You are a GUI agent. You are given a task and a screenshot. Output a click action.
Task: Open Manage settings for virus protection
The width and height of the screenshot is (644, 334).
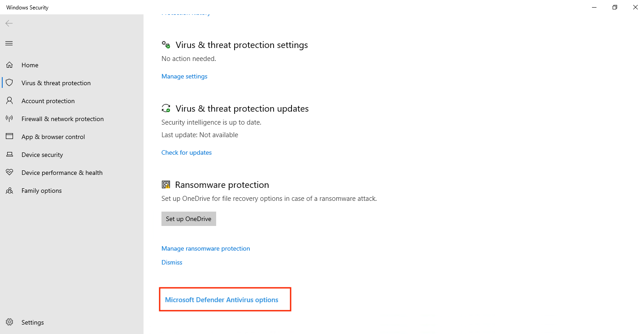(184, 76)
